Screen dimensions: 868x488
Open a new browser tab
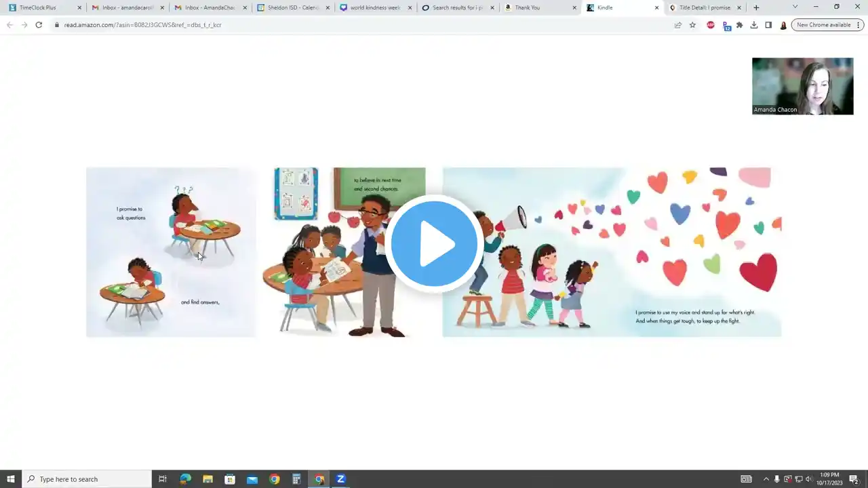pyautogui.click(x=756, y=7)
